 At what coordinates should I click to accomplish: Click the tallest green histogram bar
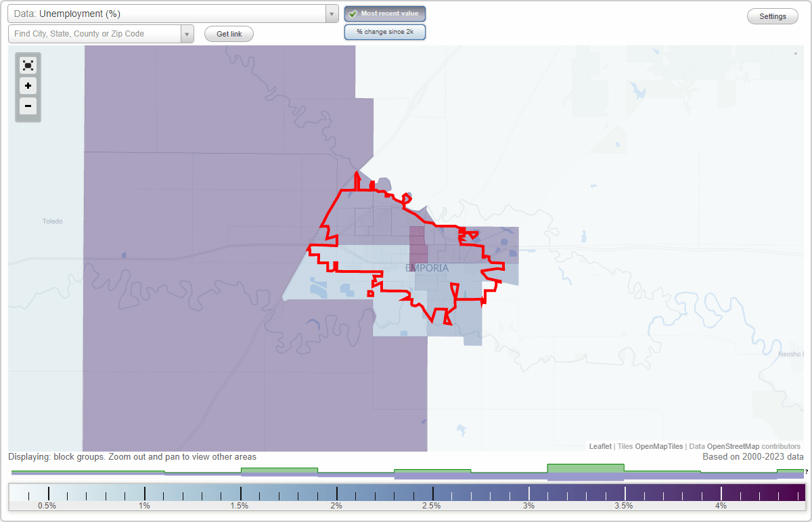click(586, 469)
